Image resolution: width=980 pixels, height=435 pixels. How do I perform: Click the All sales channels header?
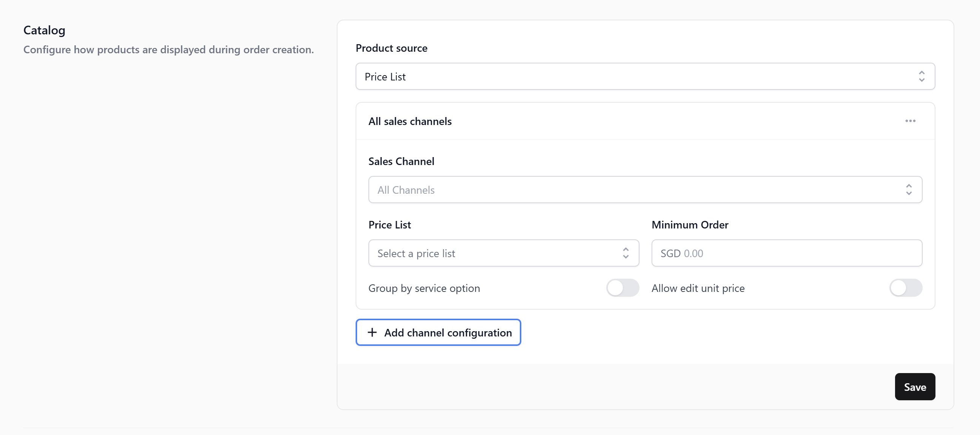[x=410, y=122]
